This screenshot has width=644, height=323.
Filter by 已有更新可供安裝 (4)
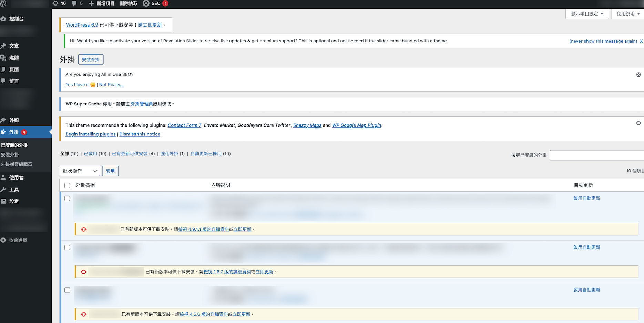[x=133, y=154]
